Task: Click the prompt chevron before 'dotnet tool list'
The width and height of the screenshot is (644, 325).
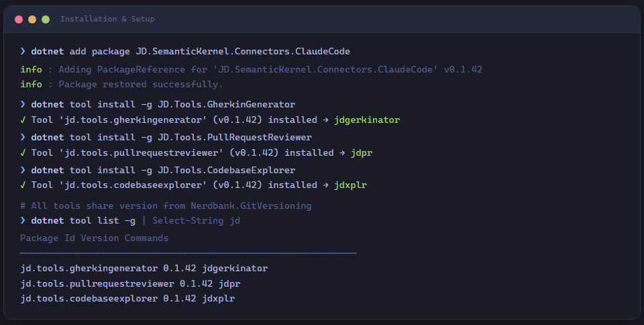Action: [23, 221]
